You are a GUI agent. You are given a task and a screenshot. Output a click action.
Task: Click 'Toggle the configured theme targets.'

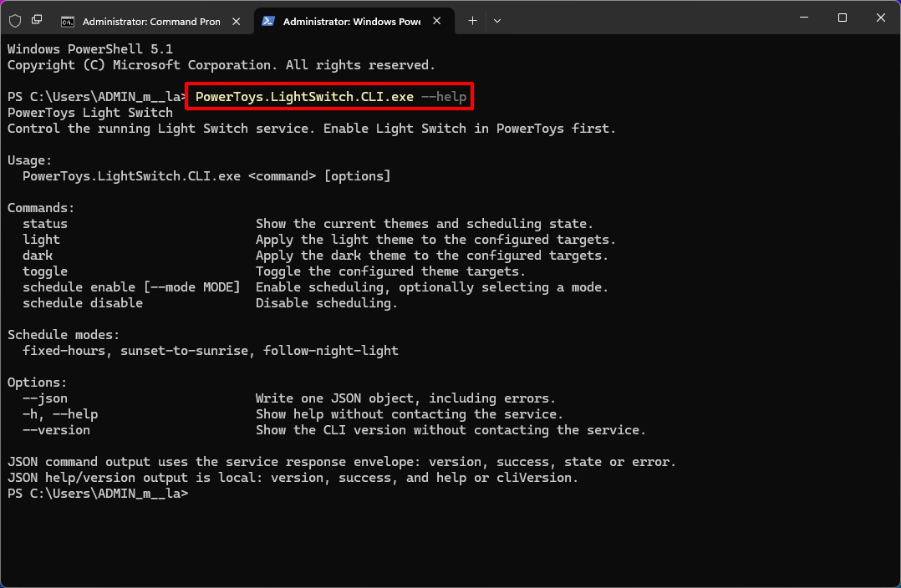(x=391, y=271)
